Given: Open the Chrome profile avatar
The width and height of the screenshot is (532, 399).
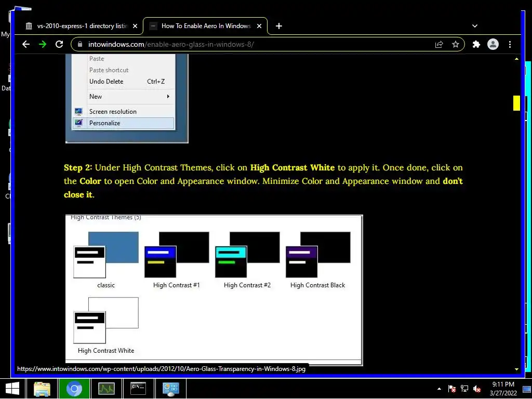Looking at the screenshot, I should pos(493,45).
